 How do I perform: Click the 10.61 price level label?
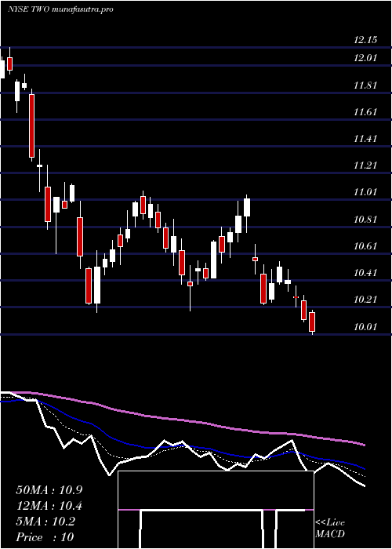(x=365, y=246)
